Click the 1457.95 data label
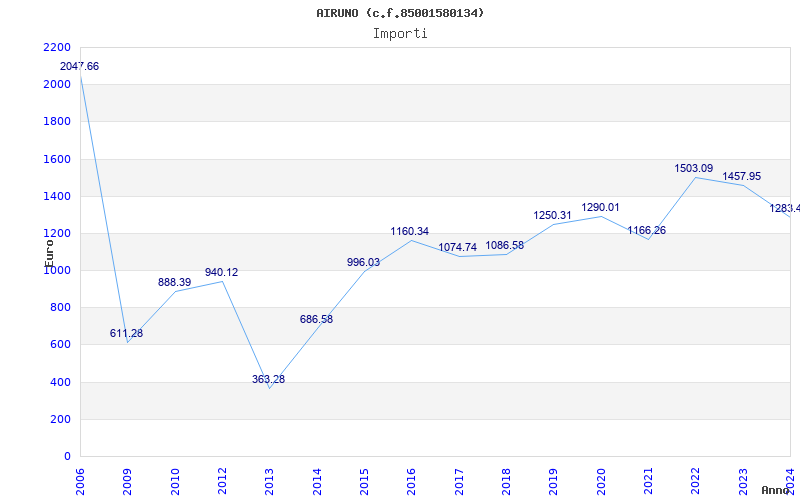Viewport: 800px width, 500px height. pyautogui.click(x=741, y=177)
